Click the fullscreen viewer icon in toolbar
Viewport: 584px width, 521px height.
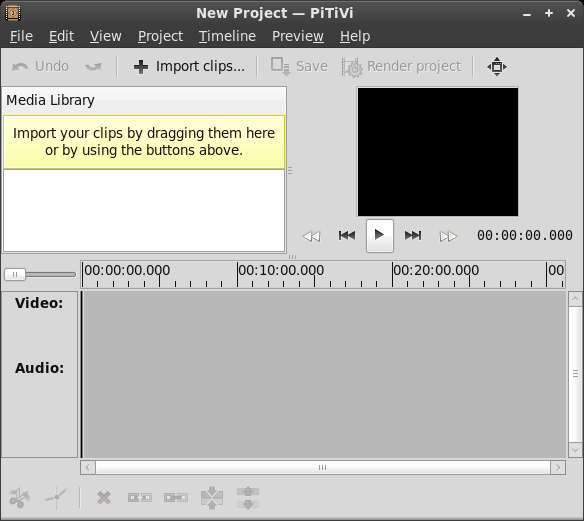coord(497,67)
